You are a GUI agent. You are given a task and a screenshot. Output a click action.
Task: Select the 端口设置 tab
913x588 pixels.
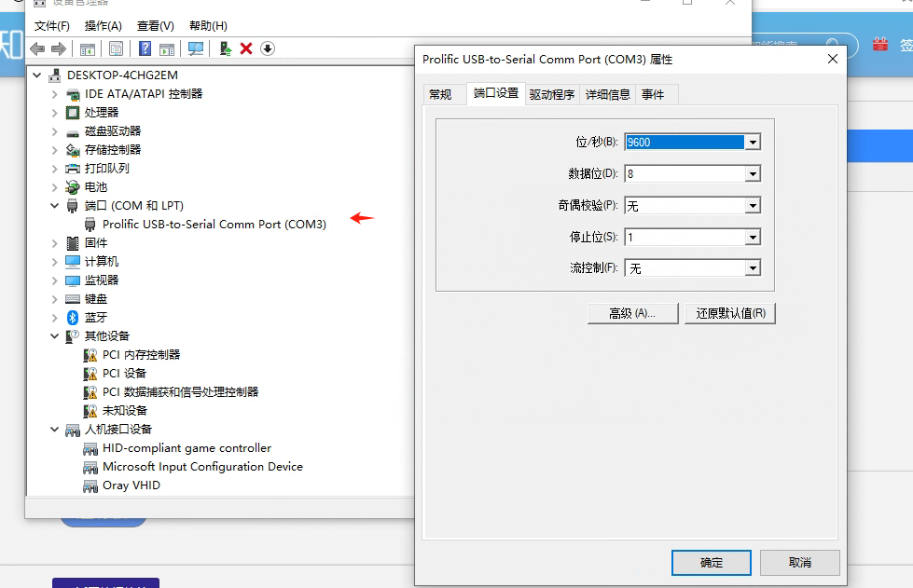tap(496, 93)
